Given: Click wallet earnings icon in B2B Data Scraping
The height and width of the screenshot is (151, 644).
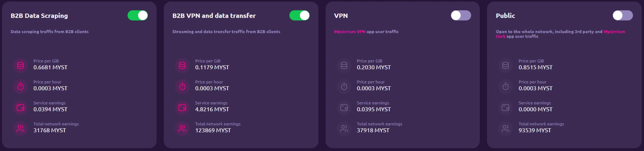Looking at the screenshot, I should pos(20,108).
